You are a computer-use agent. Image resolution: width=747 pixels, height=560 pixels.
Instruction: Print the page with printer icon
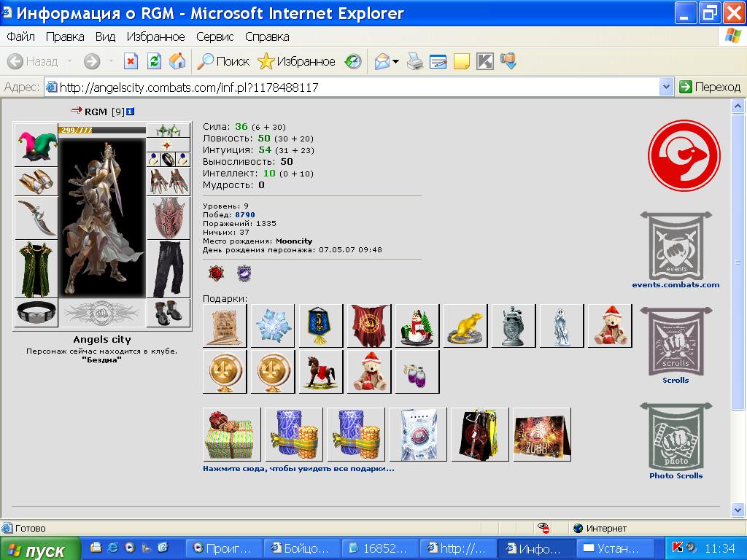tap(415, 61)
